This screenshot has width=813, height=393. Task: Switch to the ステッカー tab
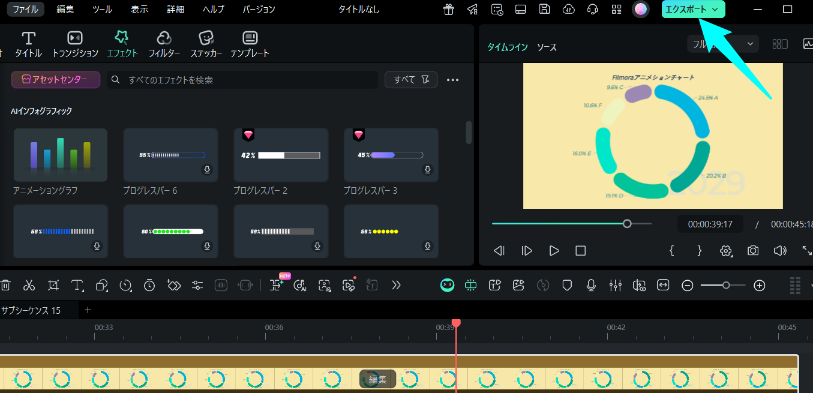[x=206, y=44]
